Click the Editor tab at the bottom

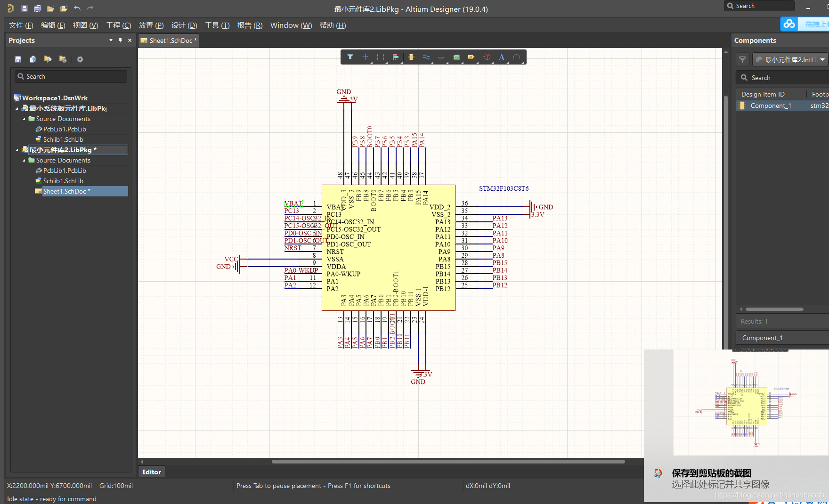(152, 472)
